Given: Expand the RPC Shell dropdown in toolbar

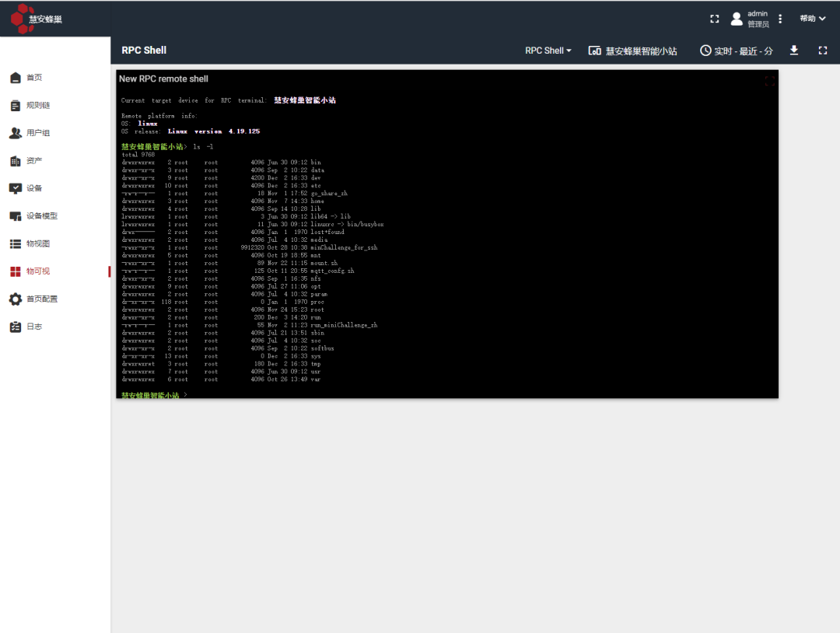Looking at the screenshot, I should coord(548,51).
